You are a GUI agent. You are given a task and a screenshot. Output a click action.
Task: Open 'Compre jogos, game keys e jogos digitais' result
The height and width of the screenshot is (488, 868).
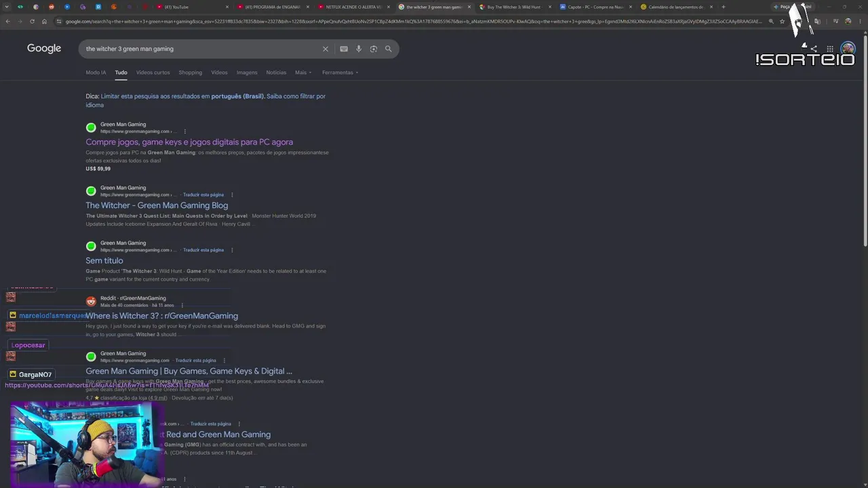click(189, 142)
